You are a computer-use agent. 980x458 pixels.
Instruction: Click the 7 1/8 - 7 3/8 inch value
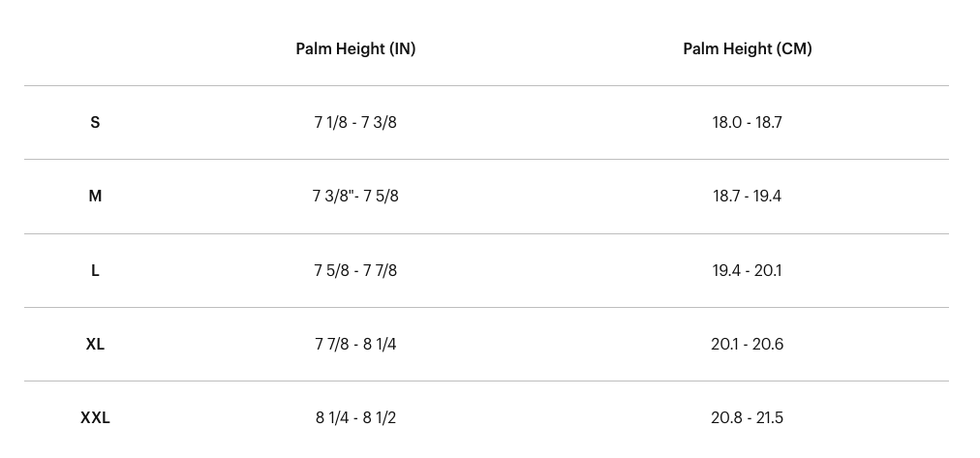[x=355, y=122]
